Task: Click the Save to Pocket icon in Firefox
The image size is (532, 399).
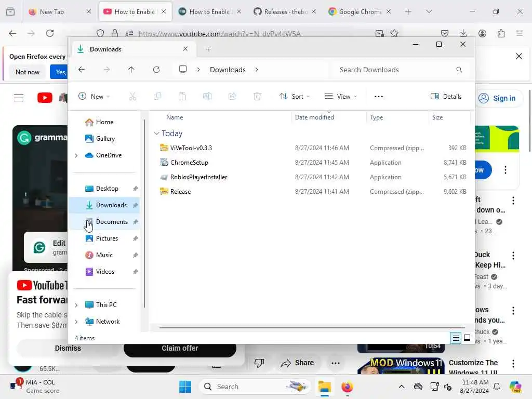Action: tap(445, 33)
